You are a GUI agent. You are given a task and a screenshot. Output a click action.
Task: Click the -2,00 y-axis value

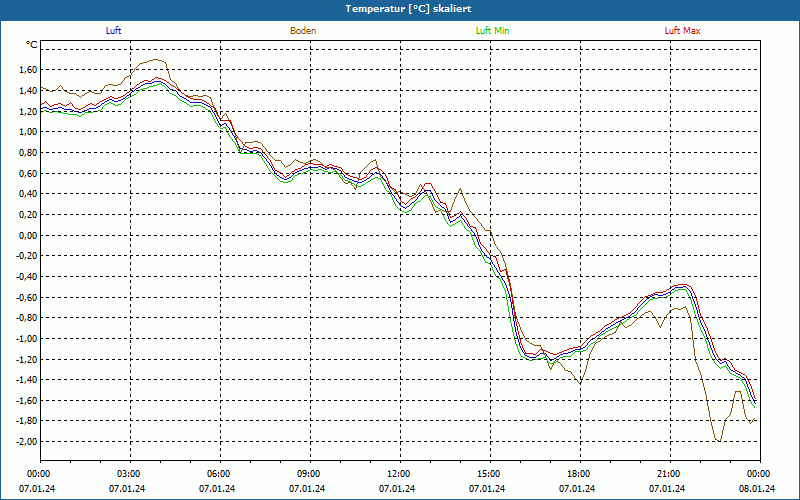(x=28, y=441)
